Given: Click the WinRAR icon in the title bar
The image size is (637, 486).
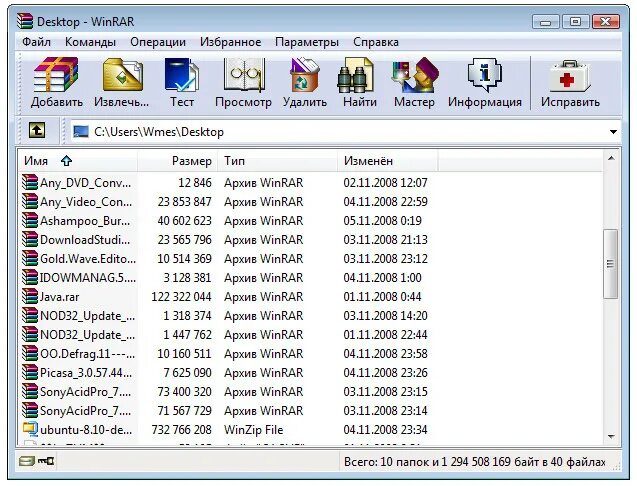Looking at the screenshot, I should click(25, 21).
